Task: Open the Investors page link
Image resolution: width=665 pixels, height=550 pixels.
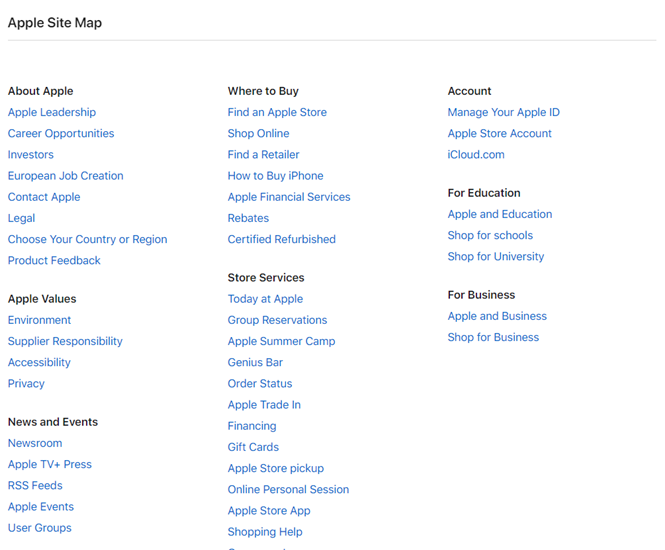Action: tap(31, 155)
